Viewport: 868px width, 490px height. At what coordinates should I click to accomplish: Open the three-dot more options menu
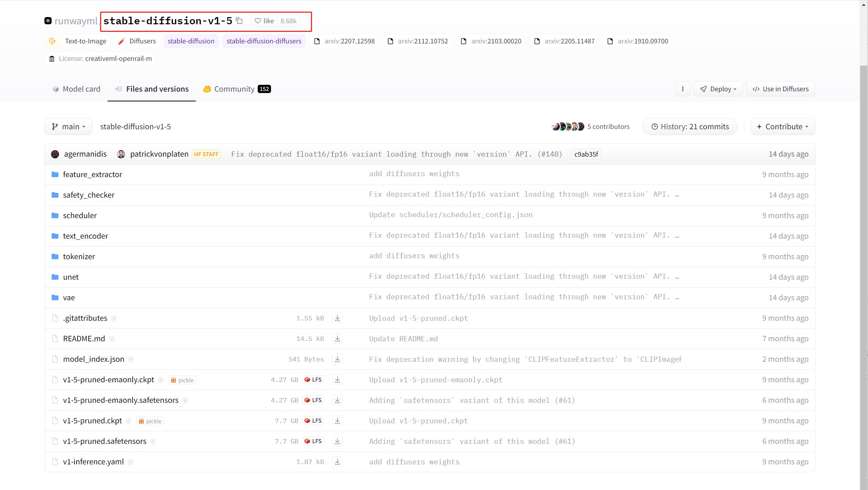coord(682,89)
